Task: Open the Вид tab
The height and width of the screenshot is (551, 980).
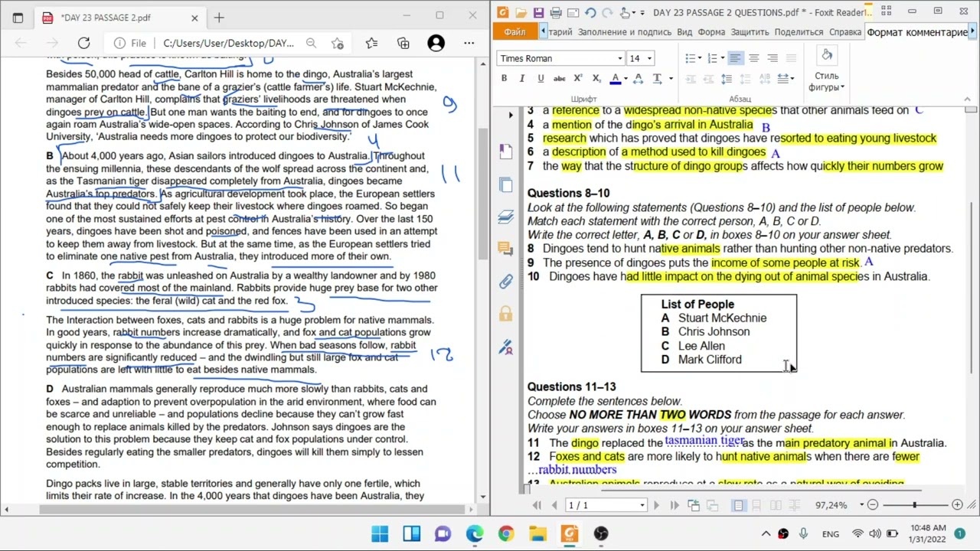Action: pyautogui.click(x=684, y=31)
